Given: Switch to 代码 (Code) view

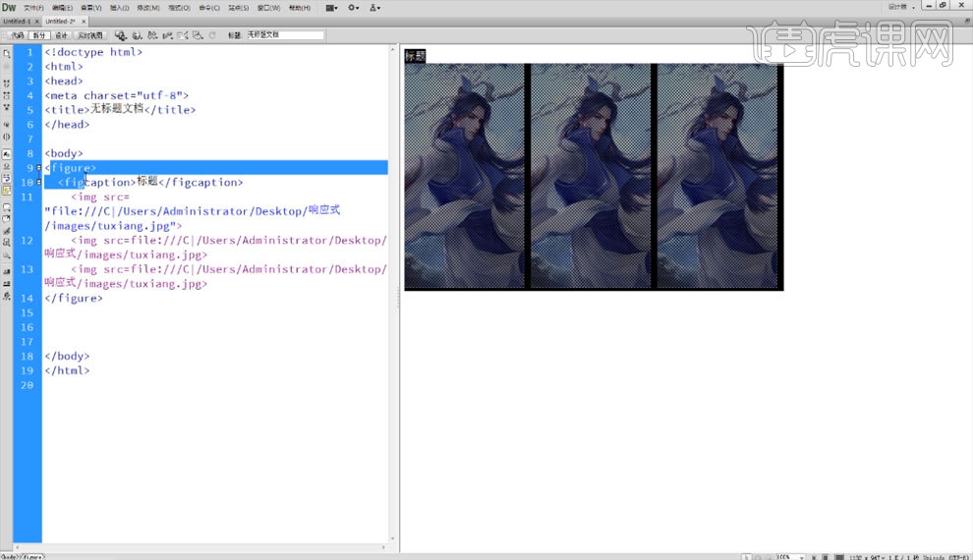Looking at the screenshot, I should point(17,35).
